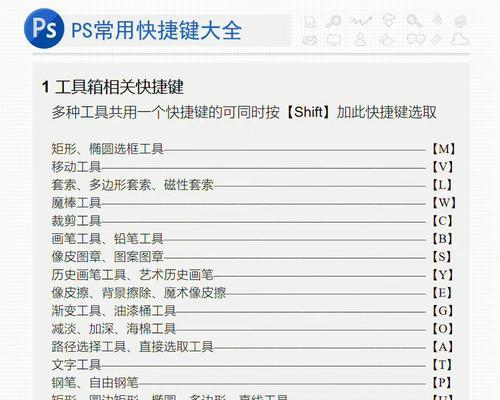Image resolution: width=500 pixels, height=400 pixels.
Task: Click the 【C】 shortcut key
Action: tap(442, 221)
